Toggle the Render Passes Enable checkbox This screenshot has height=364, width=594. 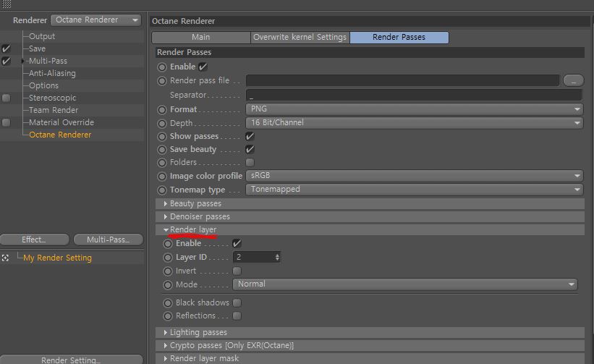[x=203, y=67]
